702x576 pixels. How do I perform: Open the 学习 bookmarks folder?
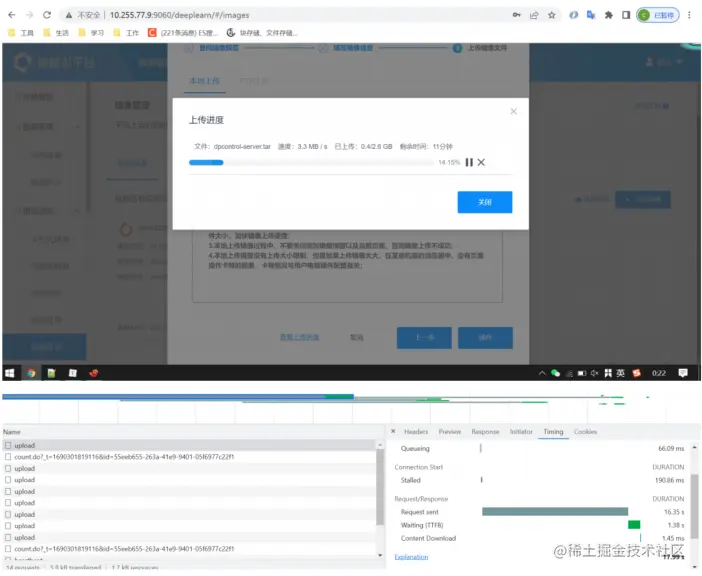91,33
